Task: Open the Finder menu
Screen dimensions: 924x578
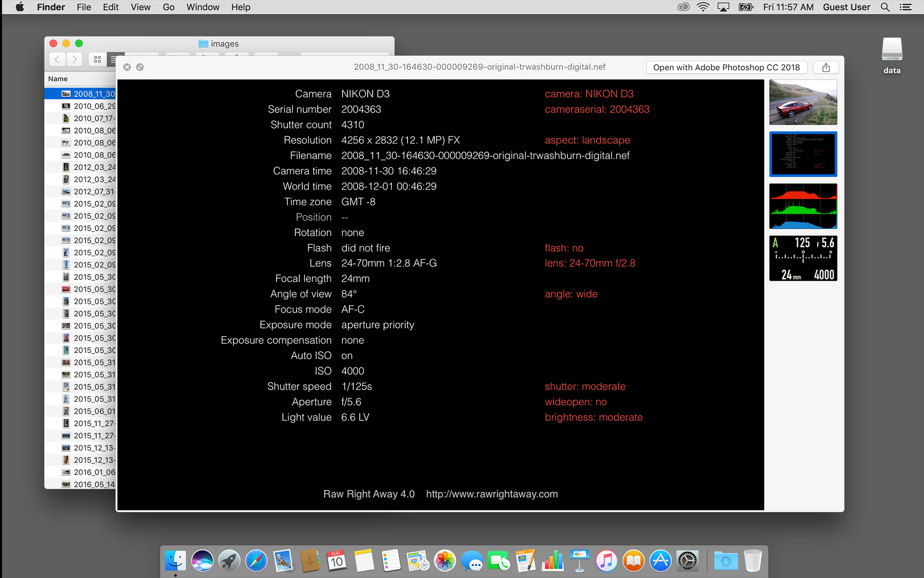Action: point(51,7)
